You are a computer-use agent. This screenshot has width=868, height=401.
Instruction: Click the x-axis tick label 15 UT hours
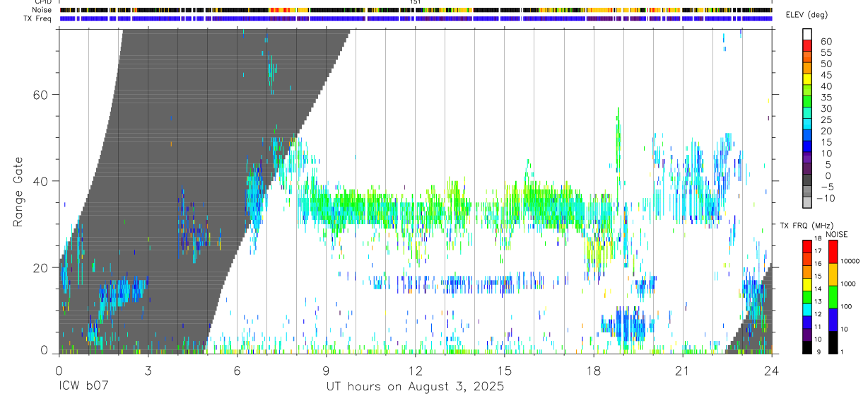[504, 370]
